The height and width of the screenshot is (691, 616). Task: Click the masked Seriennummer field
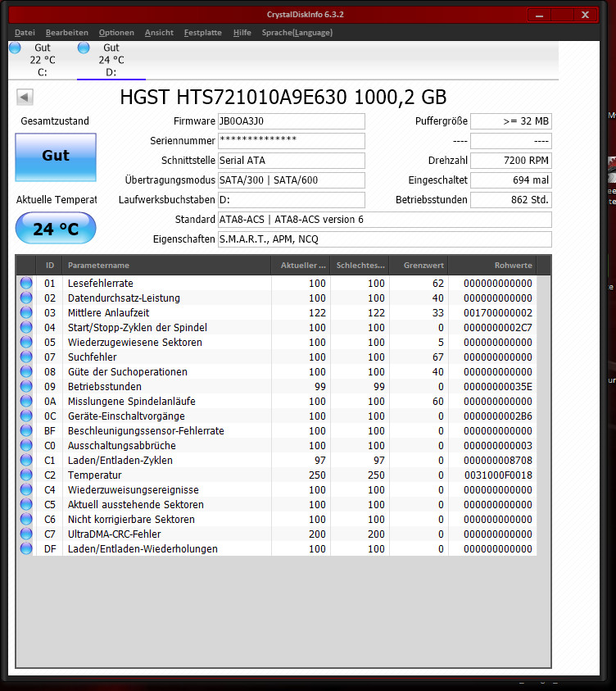pos(292,141)
